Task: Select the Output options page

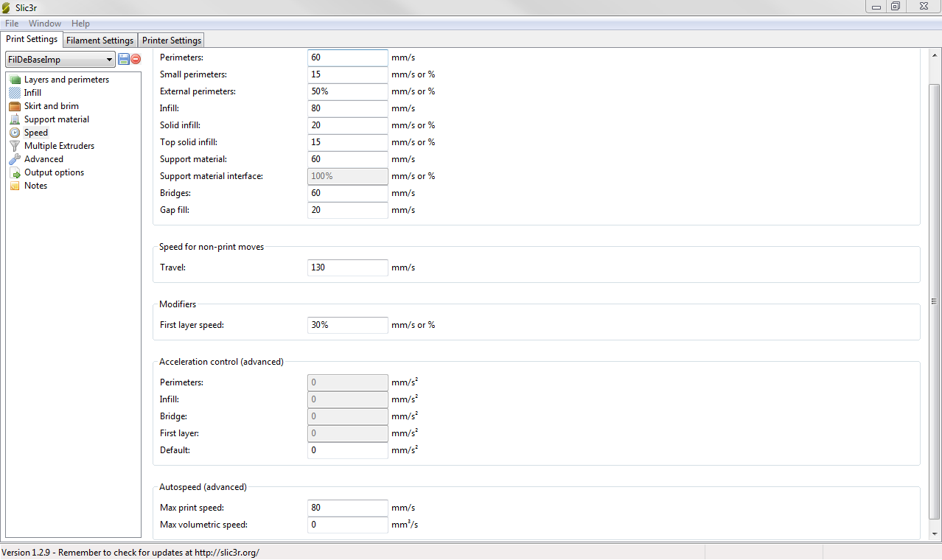Action: (54, 172)
